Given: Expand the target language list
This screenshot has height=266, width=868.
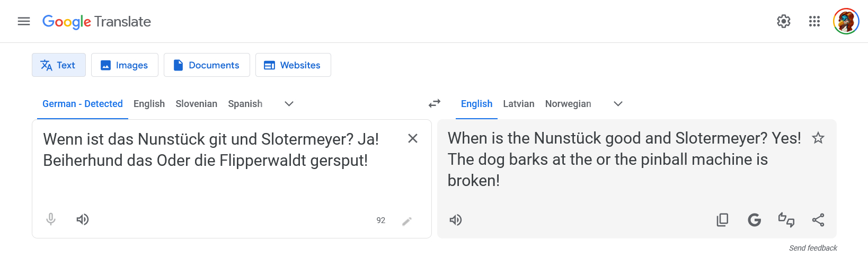Looking at the screenshot, I should pos(618,104).
